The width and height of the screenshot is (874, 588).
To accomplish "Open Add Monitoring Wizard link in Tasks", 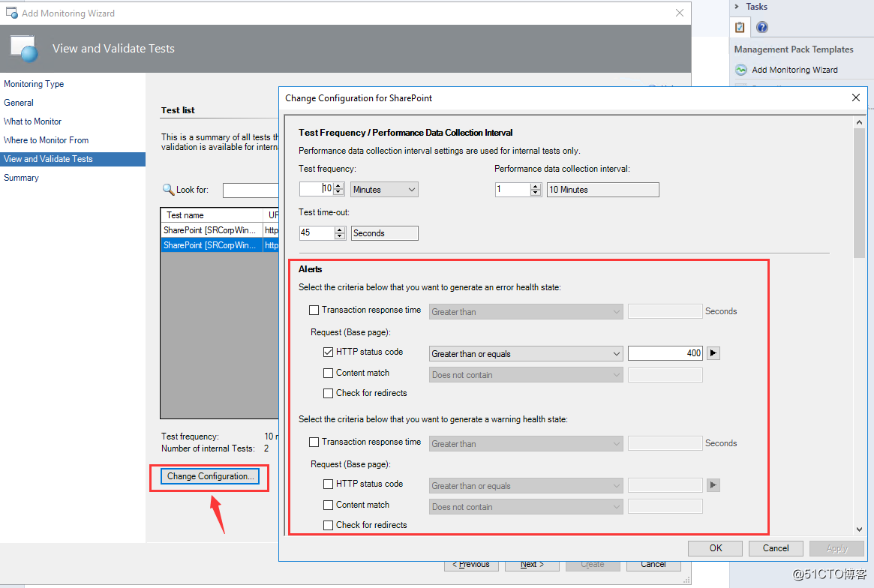I will pos(794,70).
